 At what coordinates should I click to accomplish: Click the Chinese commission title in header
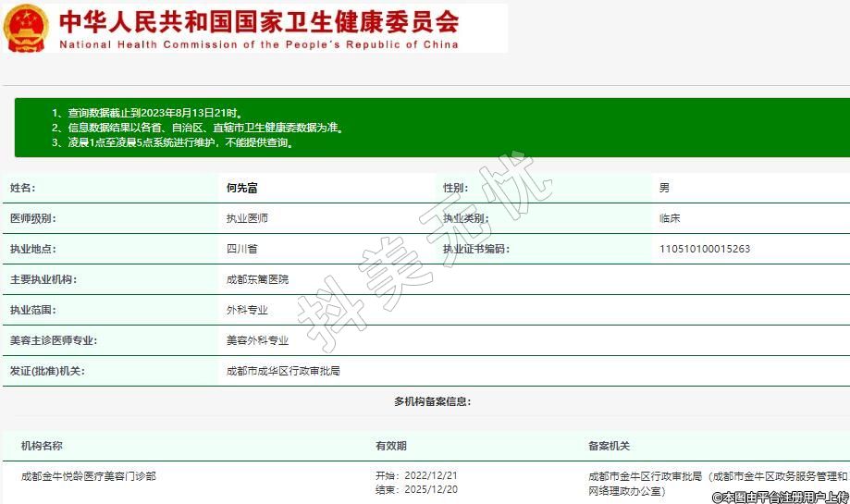pos(259,20)
